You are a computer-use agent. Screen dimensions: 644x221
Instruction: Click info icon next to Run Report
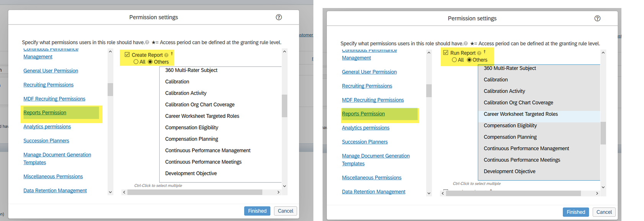(479, 53)
